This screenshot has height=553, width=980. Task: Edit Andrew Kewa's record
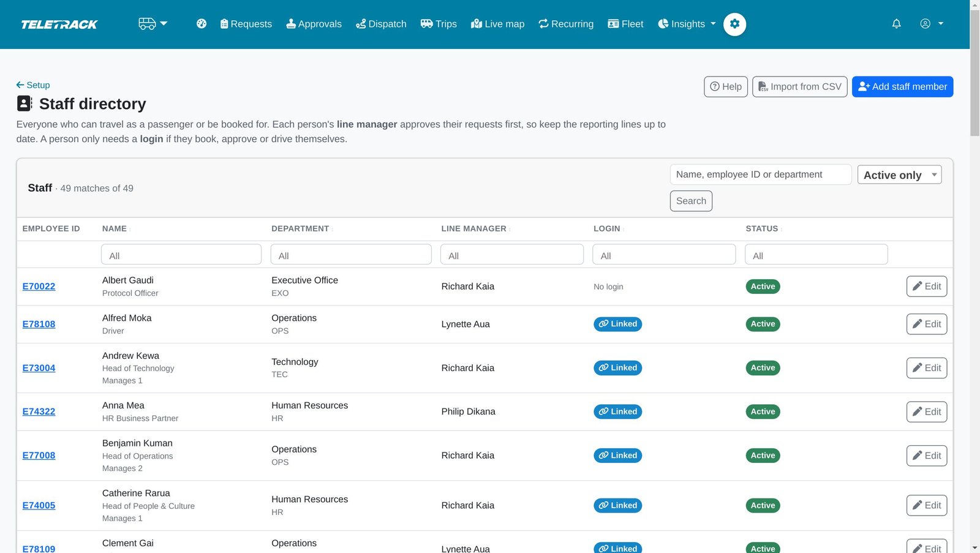(x=927, y=368)
